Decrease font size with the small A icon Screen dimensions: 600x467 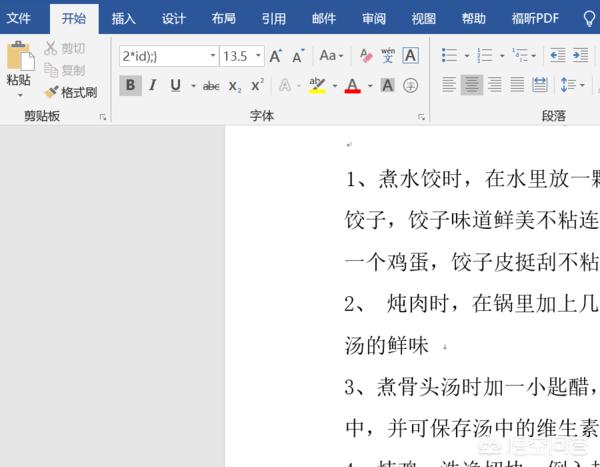pos(298,56)
